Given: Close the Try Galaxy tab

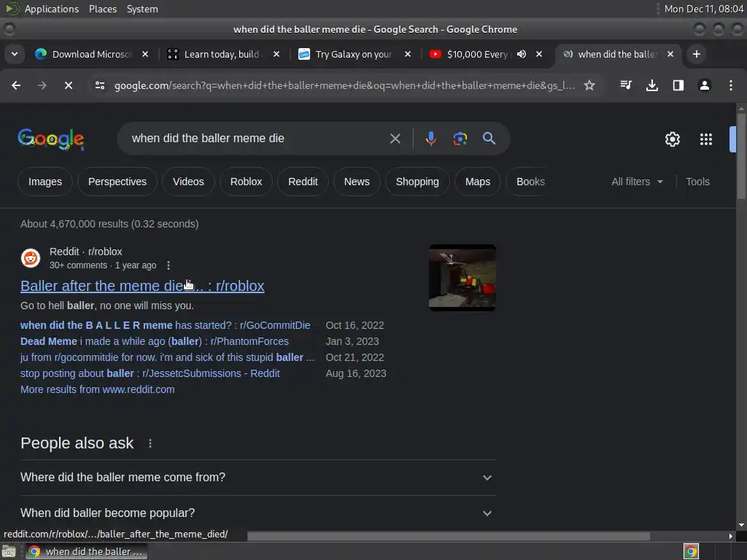Looking at the screenshot, I should (407, 54).
